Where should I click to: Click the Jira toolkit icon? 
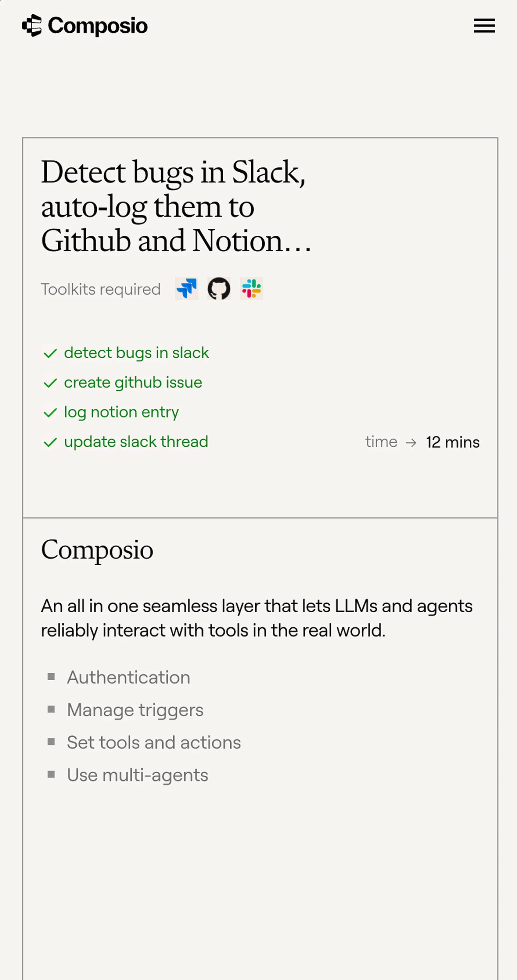tap(186, 288)
